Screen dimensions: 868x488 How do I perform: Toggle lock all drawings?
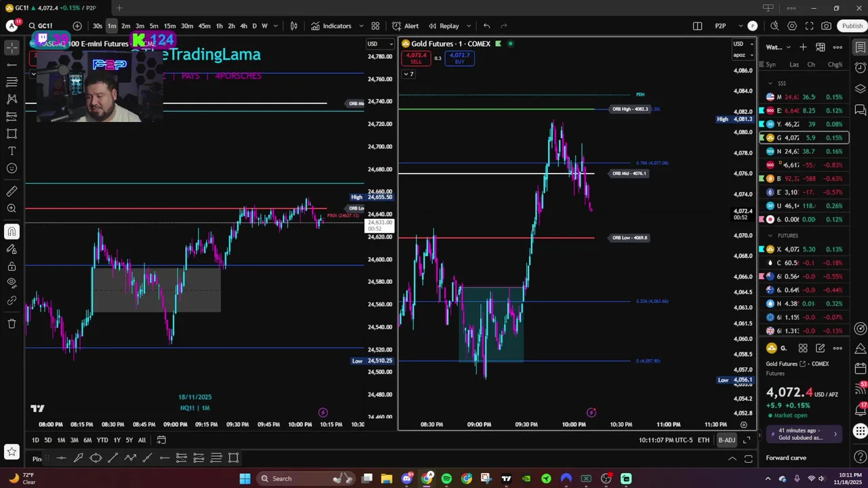[x=12, y=266]
